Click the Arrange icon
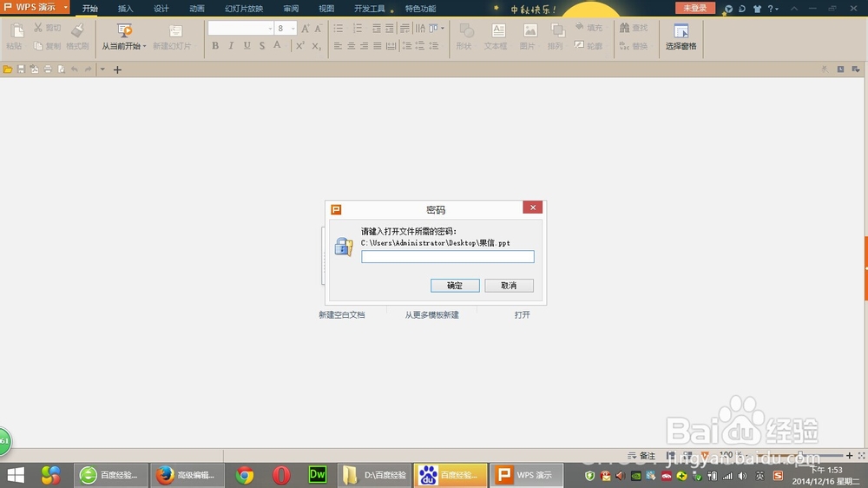This screenshot has width=868, height=488. [557, 31]
